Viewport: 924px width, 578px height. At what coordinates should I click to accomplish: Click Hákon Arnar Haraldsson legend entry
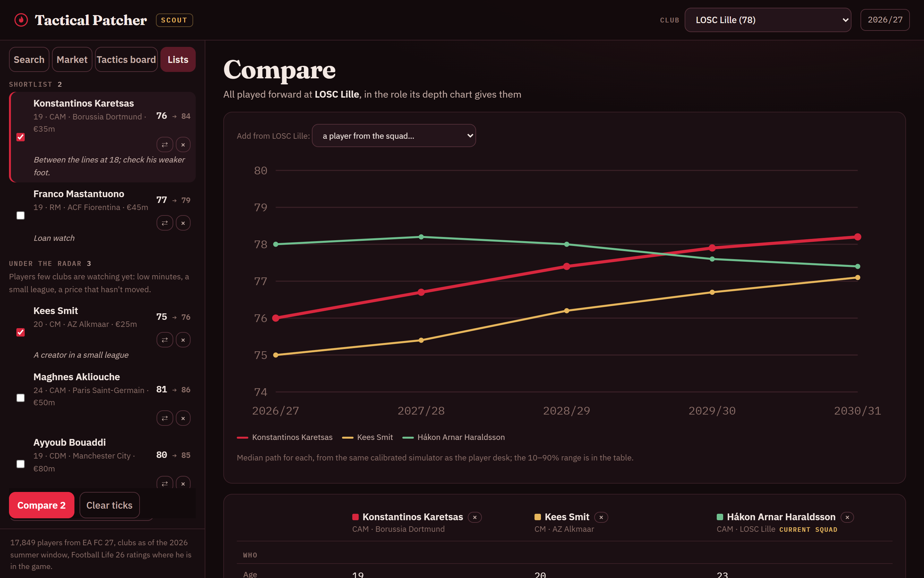tap(454, 437)
